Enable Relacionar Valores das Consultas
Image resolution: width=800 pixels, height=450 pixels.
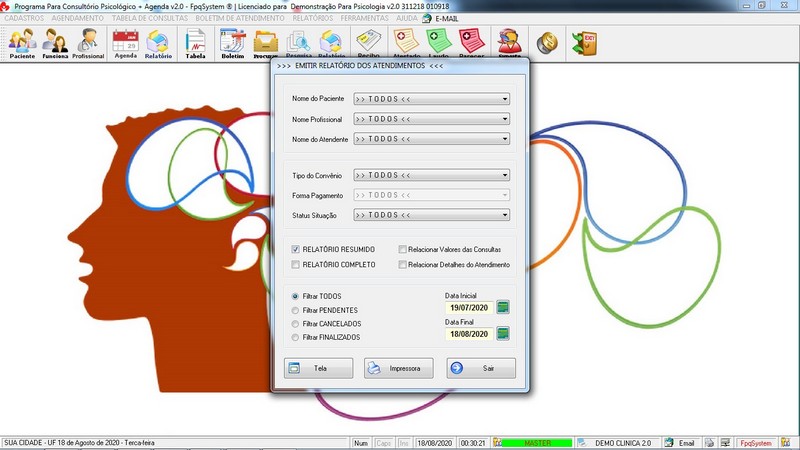(403, 249)
